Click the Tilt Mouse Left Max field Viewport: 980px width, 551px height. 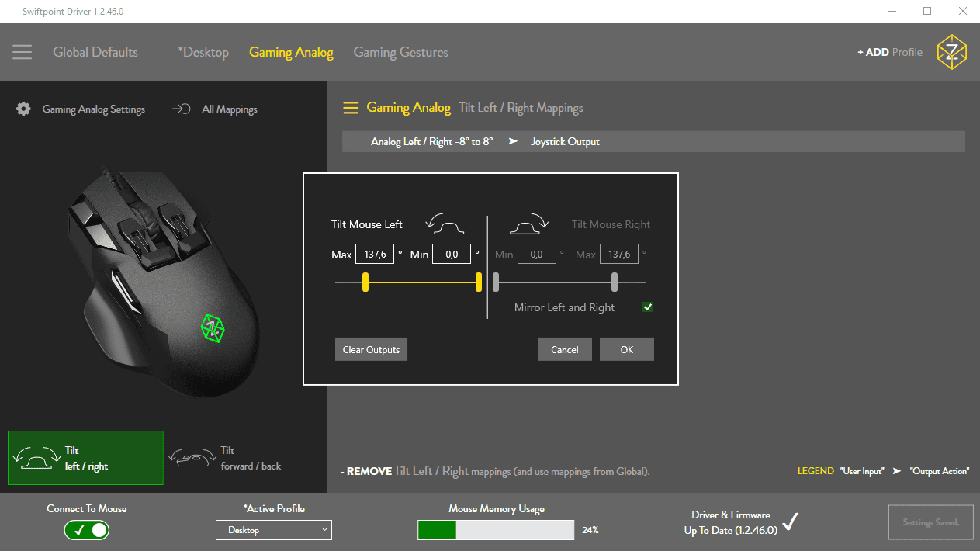(374, 254)
